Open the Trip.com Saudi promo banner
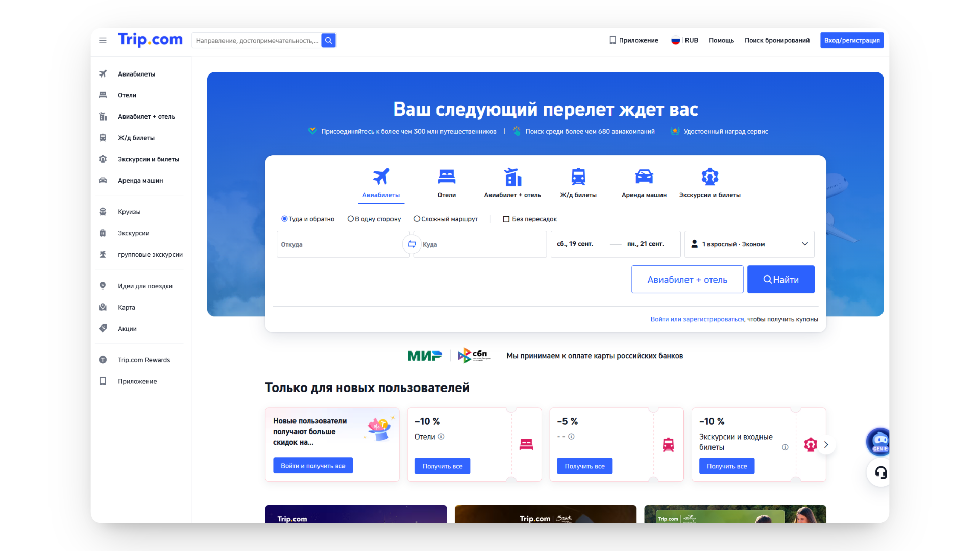 [x=545, y=514]
